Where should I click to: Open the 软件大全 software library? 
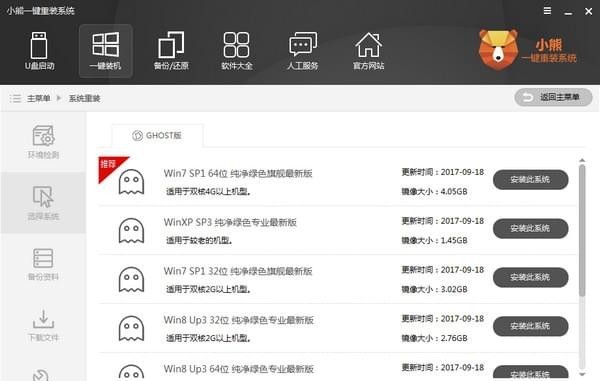tap(236, 51)
